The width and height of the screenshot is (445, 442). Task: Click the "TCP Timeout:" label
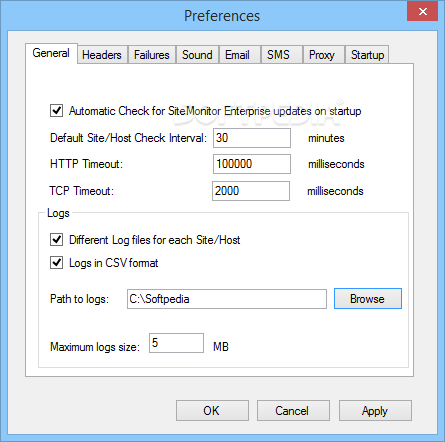click(x=82, y=191)
